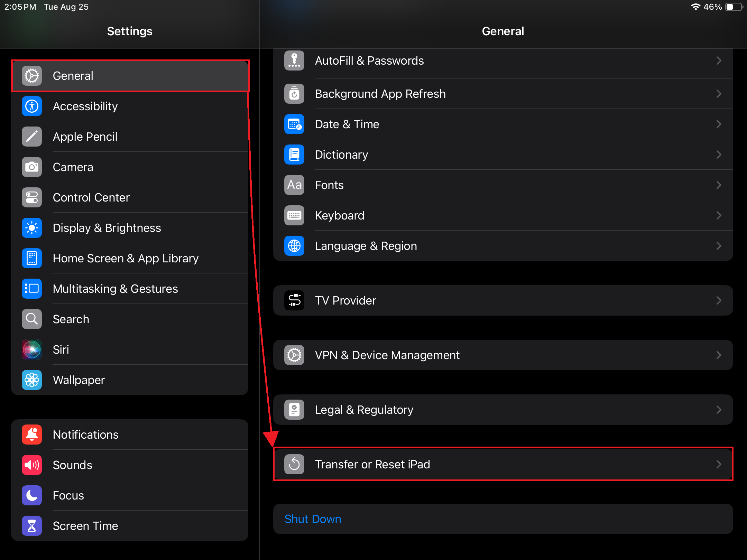Tap the Apple Pencil icon

[x=32, y=137]
